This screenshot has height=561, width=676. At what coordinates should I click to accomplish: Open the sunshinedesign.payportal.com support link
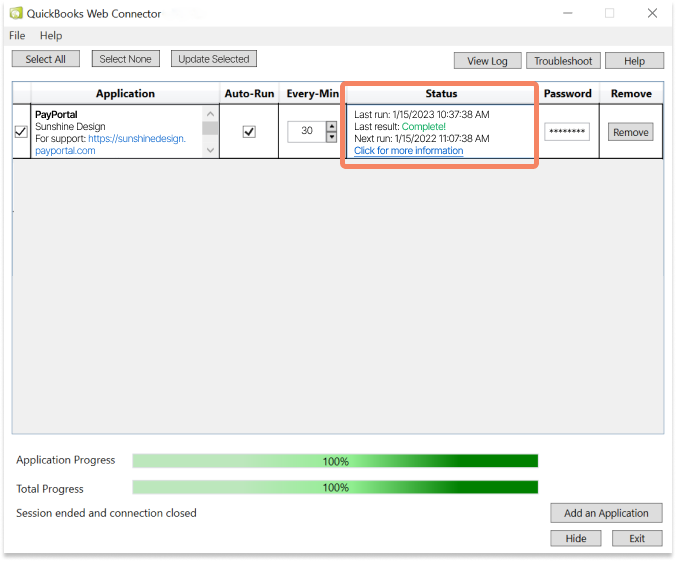click(x=110, y=144)
